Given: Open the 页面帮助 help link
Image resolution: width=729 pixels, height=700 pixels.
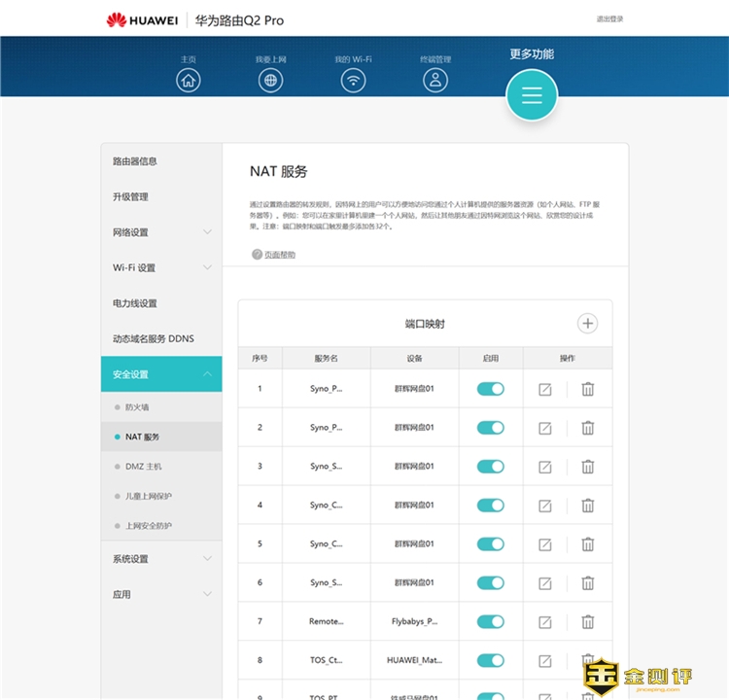Looking at the screenshot, I should coord(274,255).
